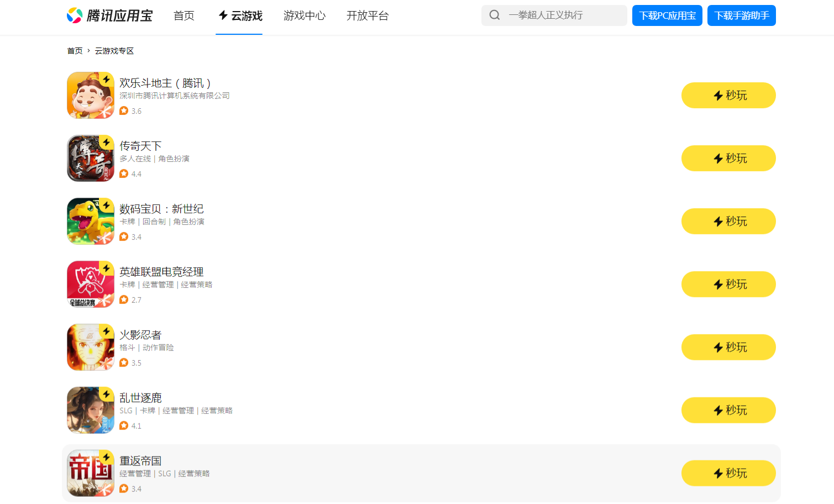
Task: Start 秒玩 for 传奇天下
Action: (728, 158)
